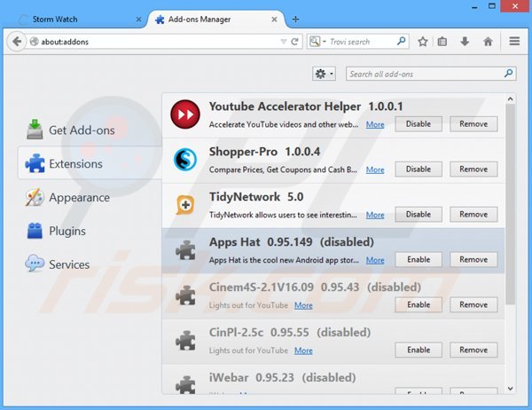
Task: Remove the Shopper-Pro extension
Action: tap(473, 170)
